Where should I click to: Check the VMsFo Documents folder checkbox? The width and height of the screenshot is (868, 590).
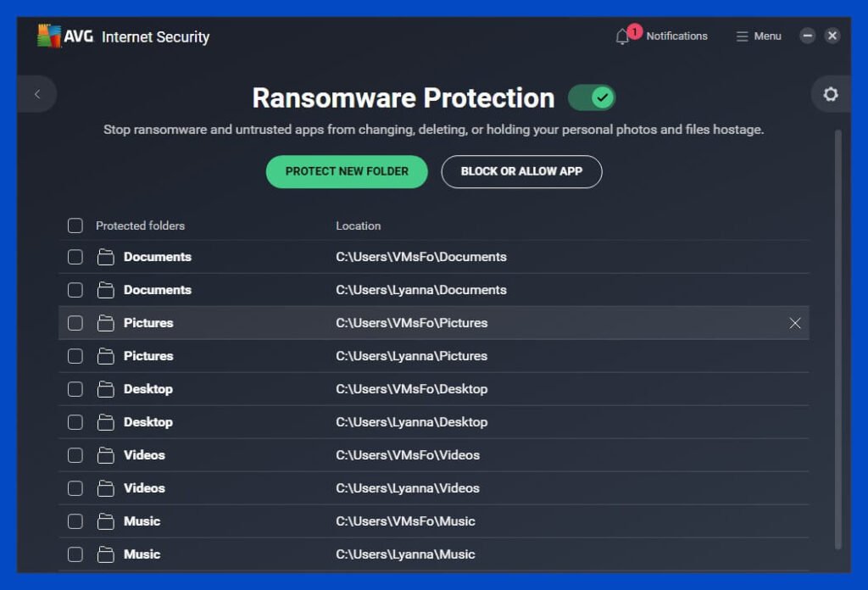point(75,257)
